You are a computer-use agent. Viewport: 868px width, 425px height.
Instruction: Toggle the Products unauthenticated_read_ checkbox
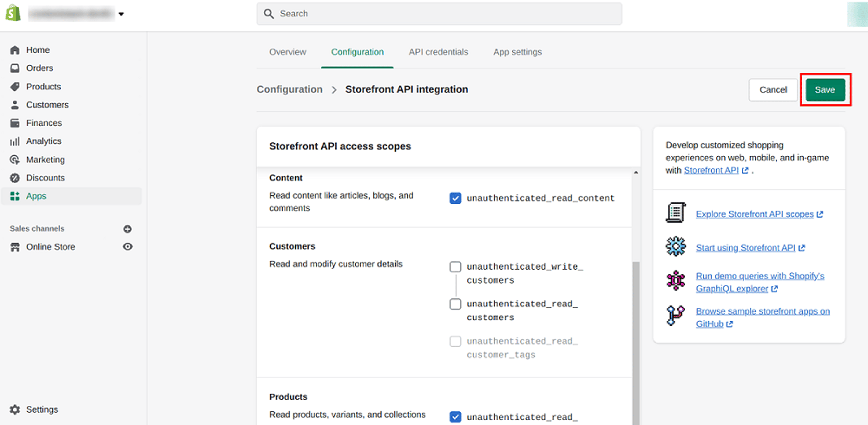(455, 417)
